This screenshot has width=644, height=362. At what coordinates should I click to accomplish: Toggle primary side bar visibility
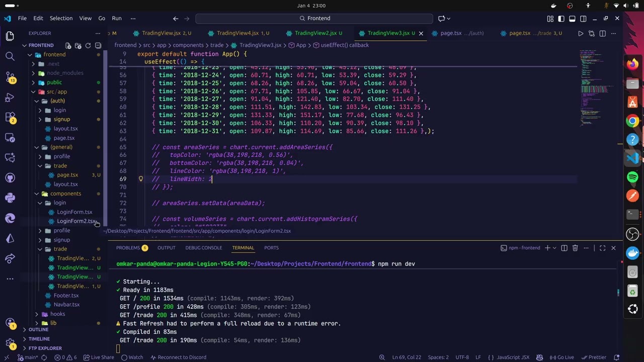coord(561,19)
